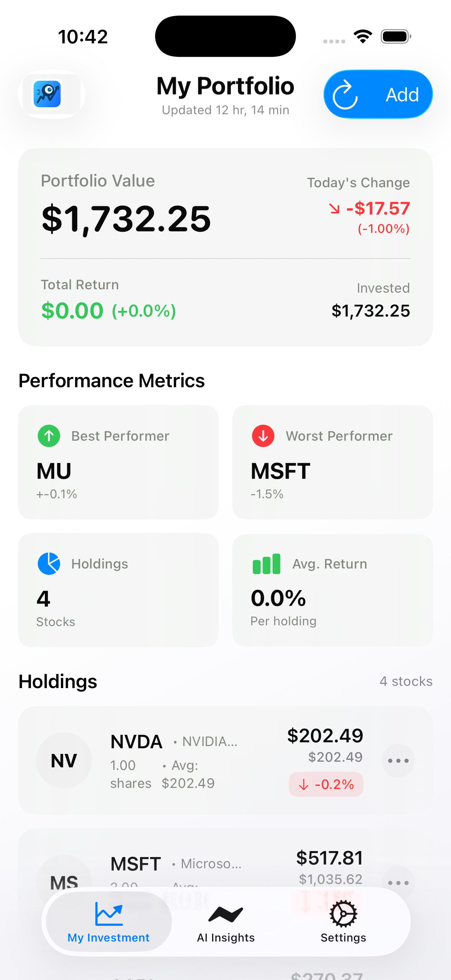
Task: Tap the app logo icon at top left
Action: (x=47, y=94)
